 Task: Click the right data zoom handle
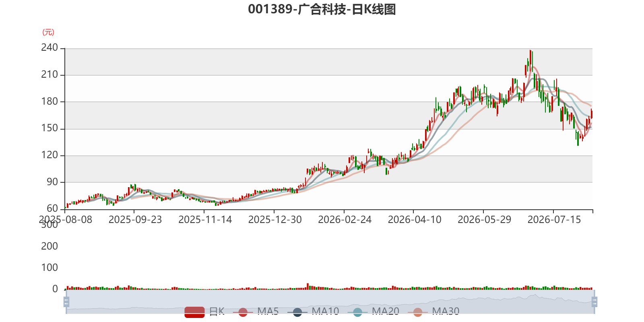coord(594,302)
